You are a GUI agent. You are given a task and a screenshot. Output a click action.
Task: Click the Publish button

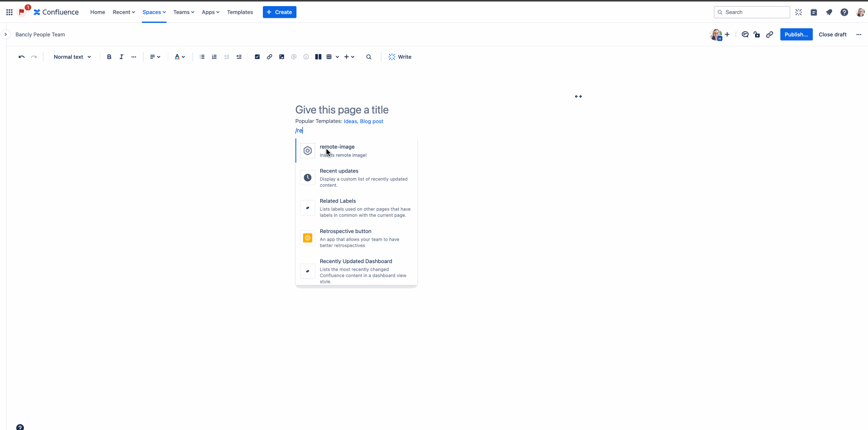coord(796,35)
